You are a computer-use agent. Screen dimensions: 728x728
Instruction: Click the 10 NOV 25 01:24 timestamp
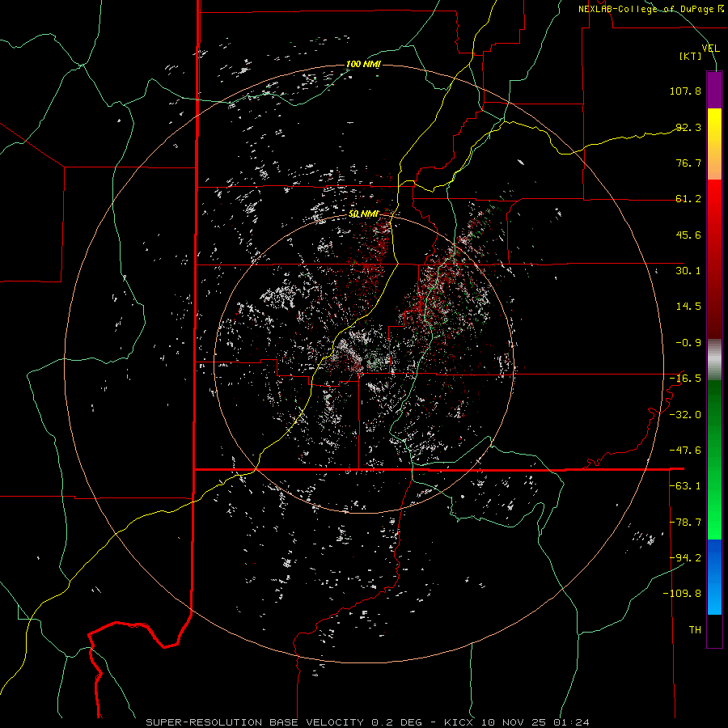534,722
